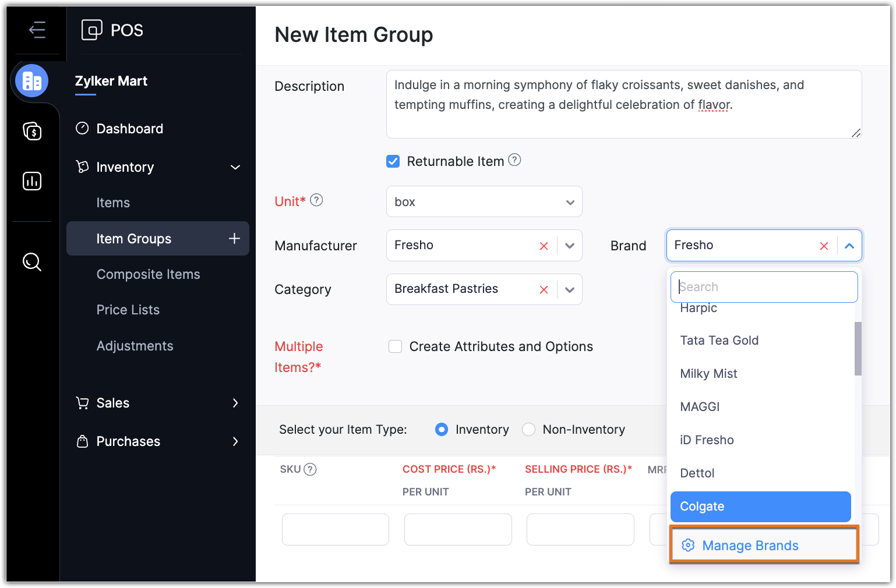The width and height of the screenshot is (896, 588).
Task: Click the search magnifier icon in the rail
Action: tap(32, 262)
